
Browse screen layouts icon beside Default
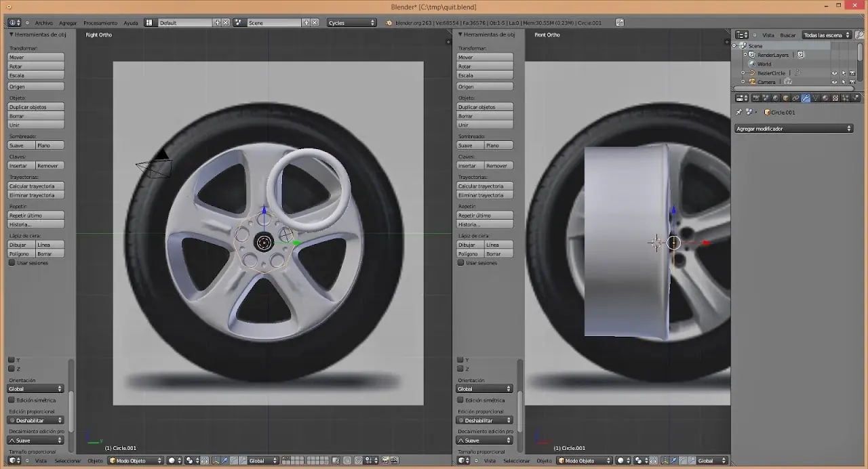[149, 22]
